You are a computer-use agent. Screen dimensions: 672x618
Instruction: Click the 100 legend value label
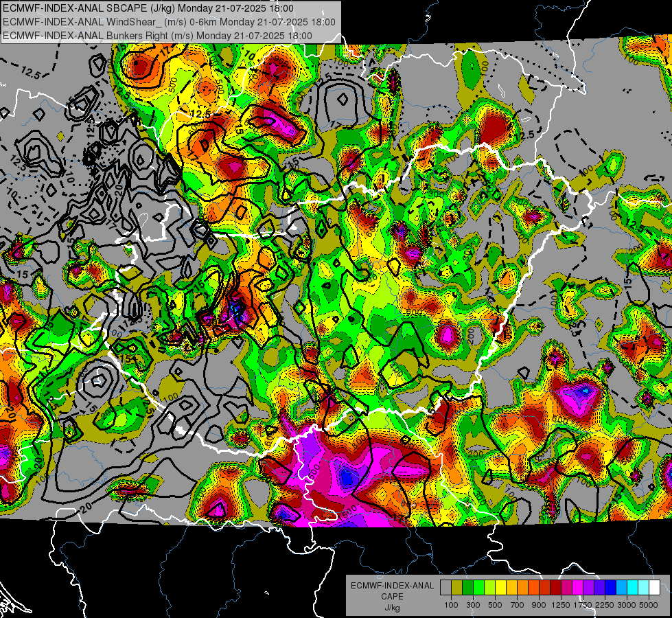point(451,605)
